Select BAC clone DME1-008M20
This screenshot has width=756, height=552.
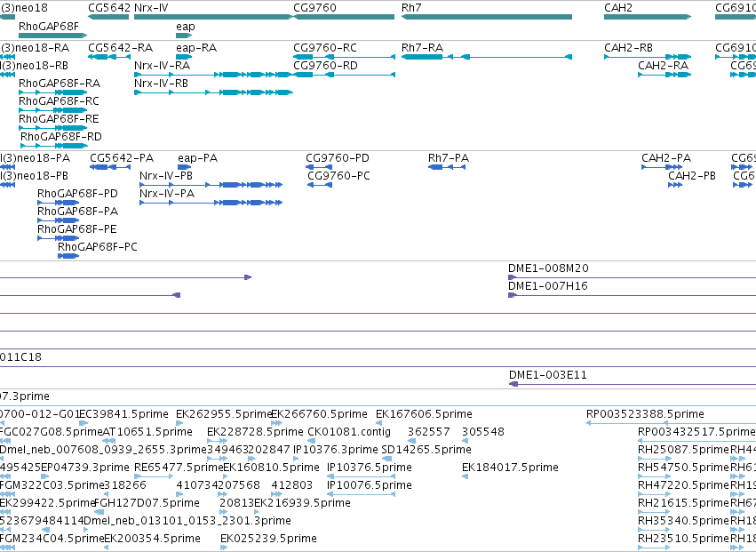tap(633, 277)
